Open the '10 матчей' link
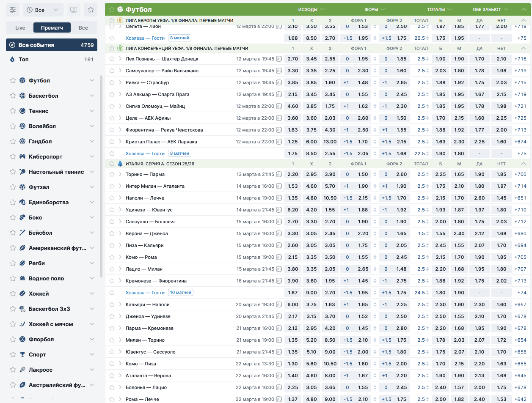This screenshot has height=403, width=532. (181, 293)
